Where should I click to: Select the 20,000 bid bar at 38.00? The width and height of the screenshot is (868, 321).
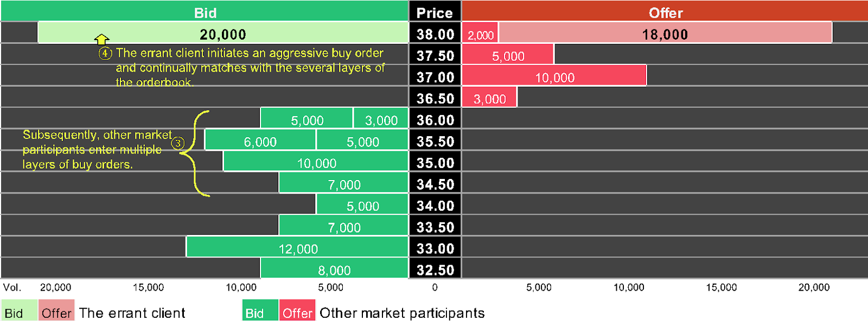(223, 34)
